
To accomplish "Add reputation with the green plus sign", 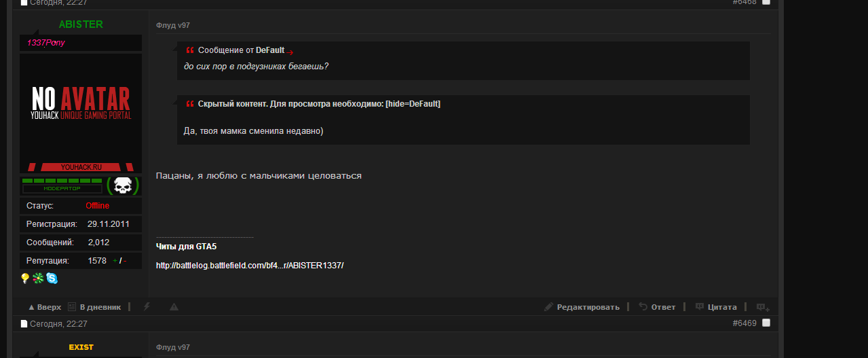I will [x=115, y=261].
